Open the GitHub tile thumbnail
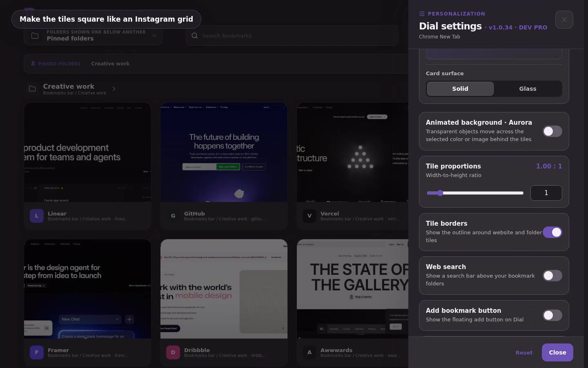 coord(224,152)
